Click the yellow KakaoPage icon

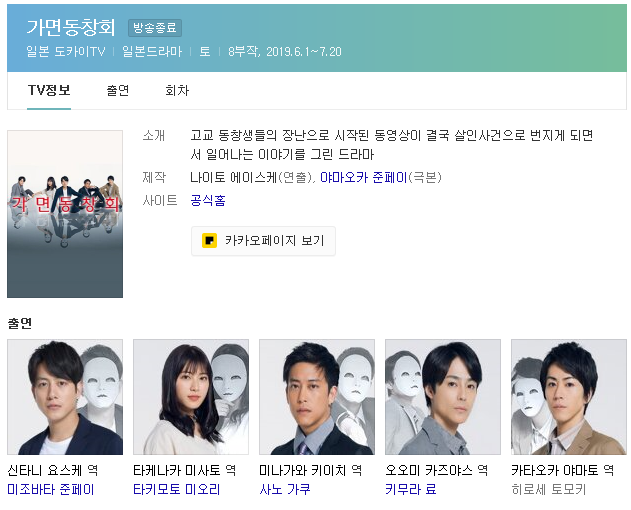tap(209, 241)
